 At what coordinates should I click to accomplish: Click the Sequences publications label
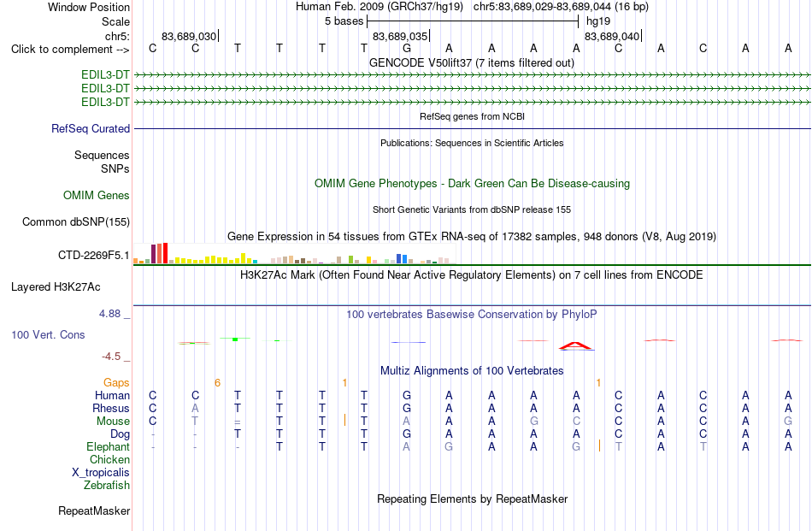pyautogui.click(x=102, y=155)
